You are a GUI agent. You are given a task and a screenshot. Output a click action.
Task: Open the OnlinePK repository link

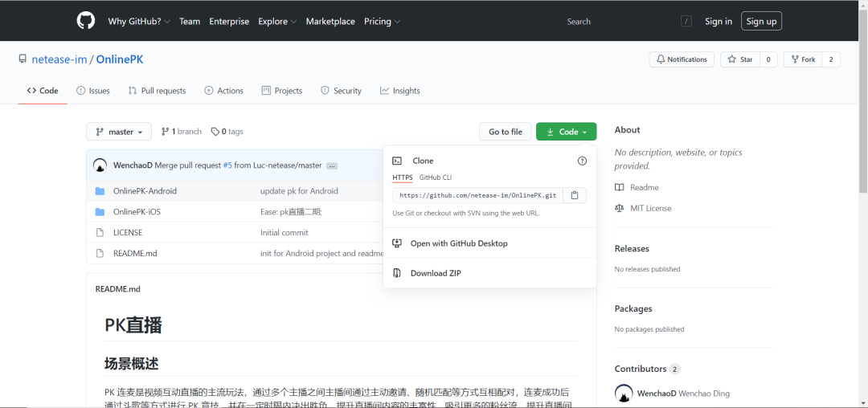(x=120, y=59)
